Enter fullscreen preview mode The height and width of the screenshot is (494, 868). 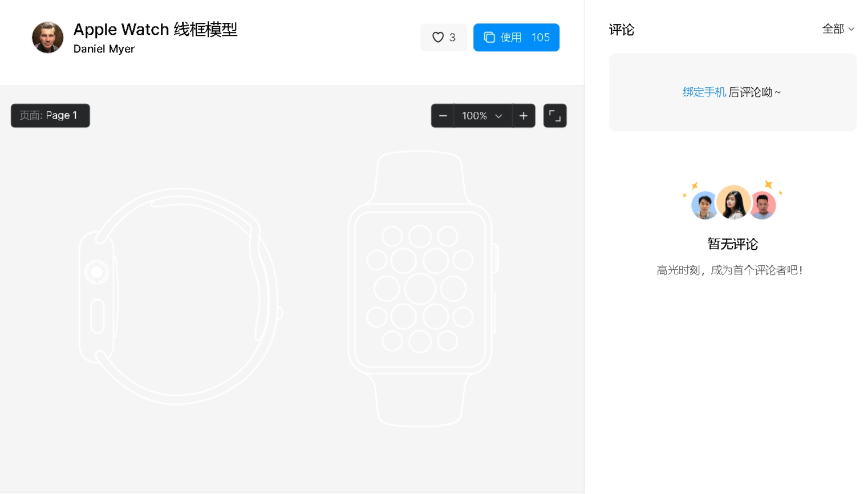click(555, 116)
